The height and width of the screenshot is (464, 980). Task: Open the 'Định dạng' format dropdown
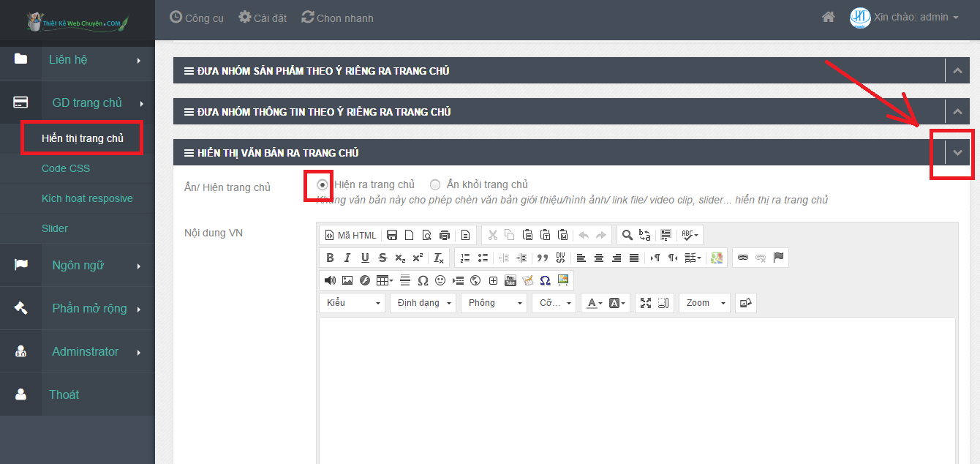pyautogui.click(x=423, y=303)
